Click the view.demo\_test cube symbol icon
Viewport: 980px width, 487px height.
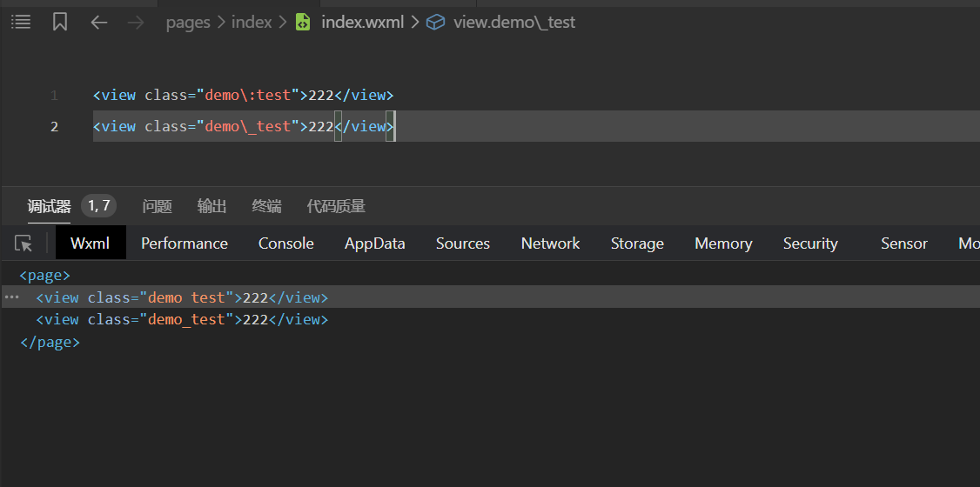[x=435, y=23]
